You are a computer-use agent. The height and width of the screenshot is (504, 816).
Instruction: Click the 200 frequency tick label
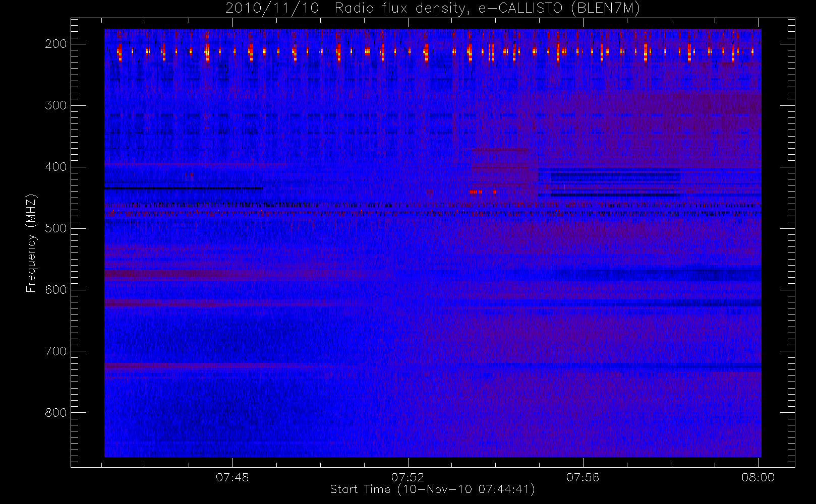(55, 44)
